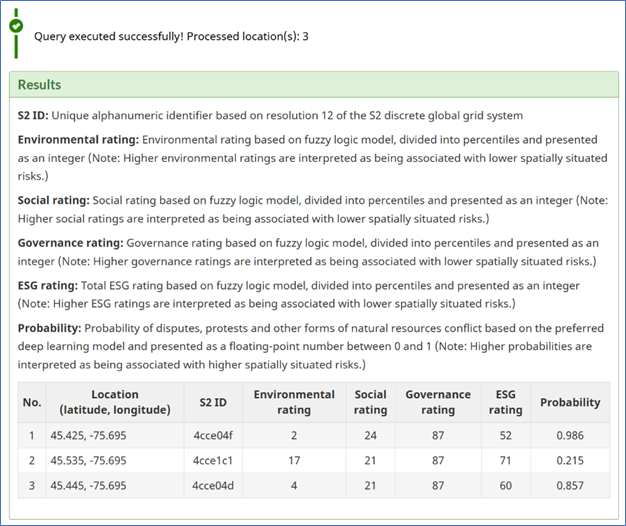Click the Results panel header
Image resolution: width=626 pixels, height=526 pixels.
click(39, 85)
